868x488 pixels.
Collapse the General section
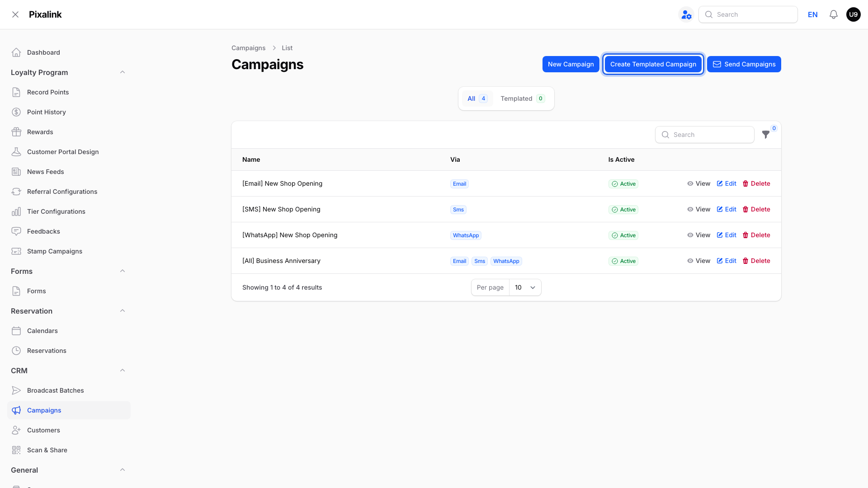pos(123,470)
